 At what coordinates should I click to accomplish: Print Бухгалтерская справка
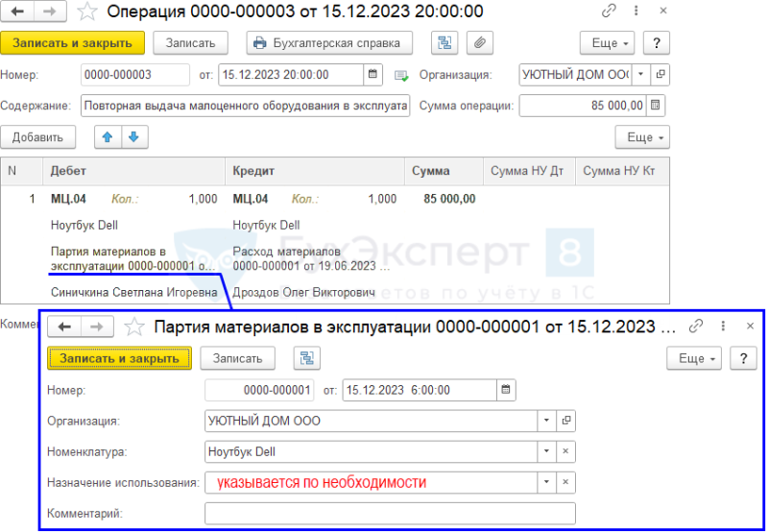point(329,43)
